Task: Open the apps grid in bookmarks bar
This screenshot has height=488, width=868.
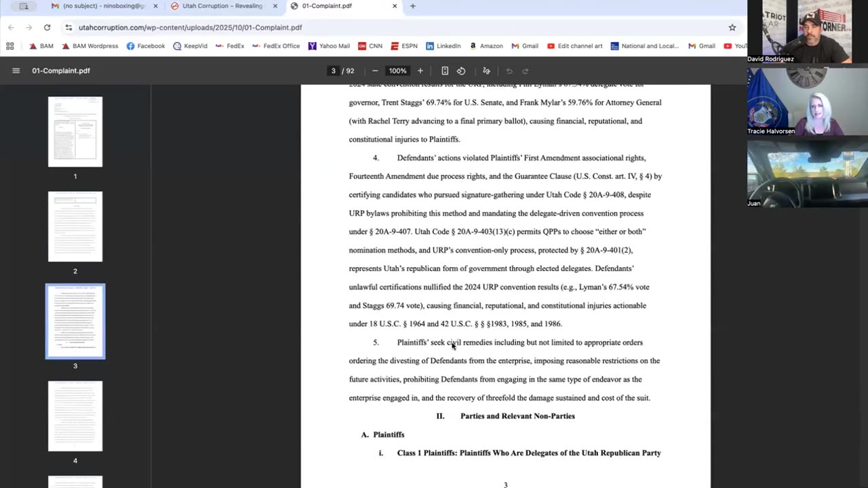Action: pos(9,46)
